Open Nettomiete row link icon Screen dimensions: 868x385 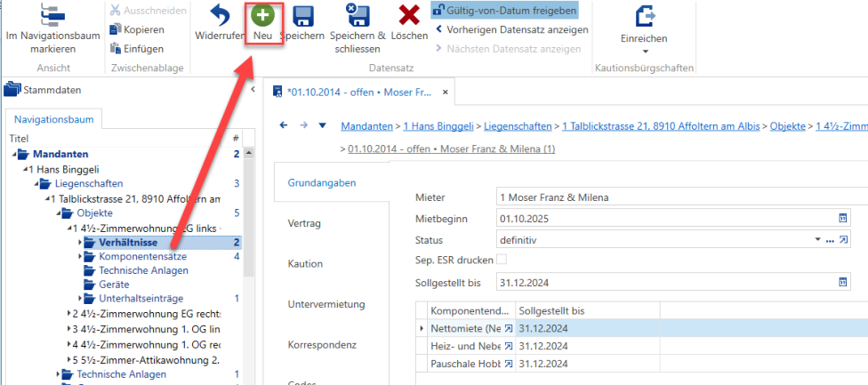click(508, 329)
